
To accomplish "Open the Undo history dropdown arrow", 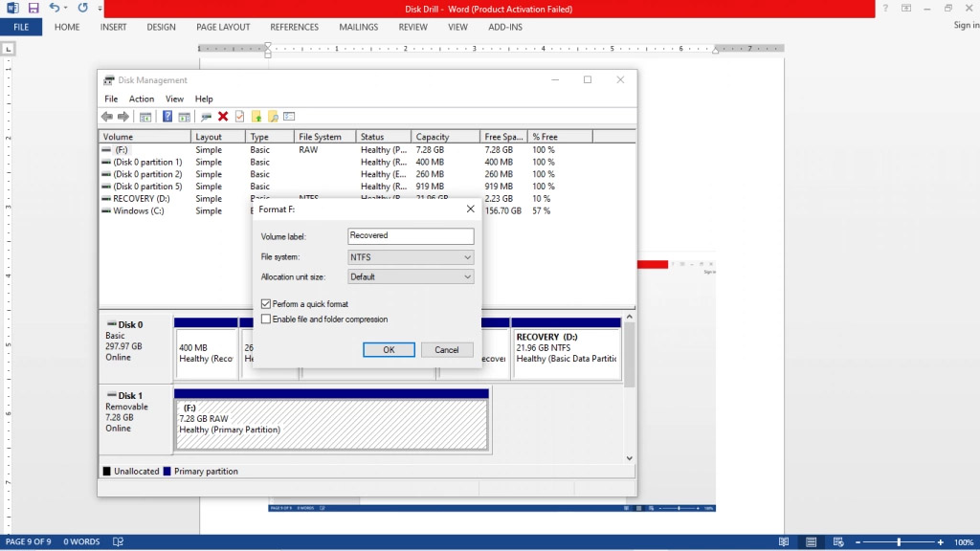I will [x=66, y=8].
